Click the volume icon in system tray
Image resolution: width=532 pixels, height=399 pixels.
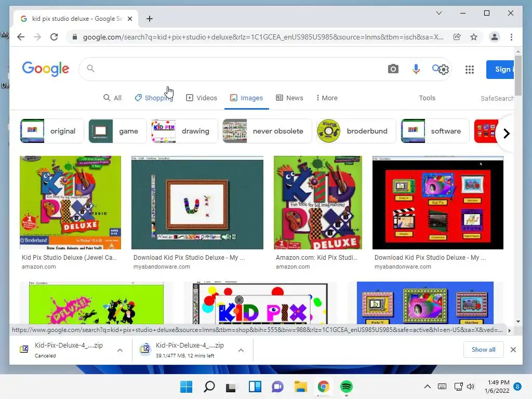[471, 387]
